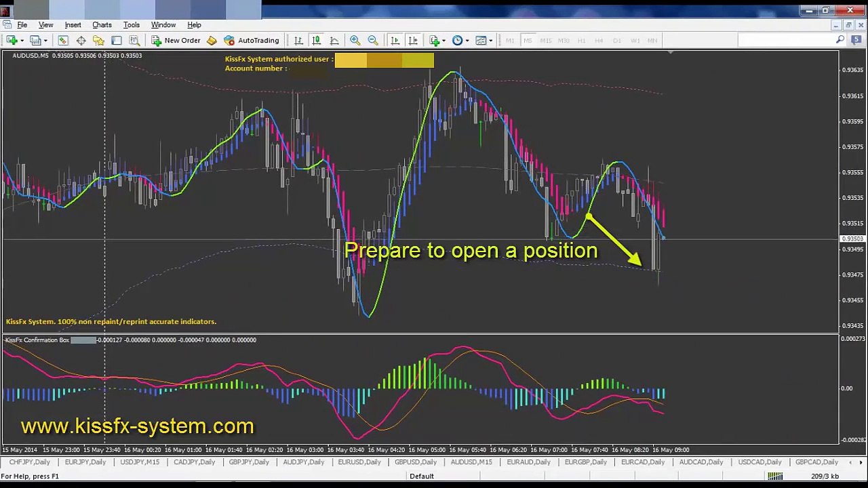Viewport: 868px width, 488px height.
Task: Select the W1 timeframe
Action: (x=635, y=41)
